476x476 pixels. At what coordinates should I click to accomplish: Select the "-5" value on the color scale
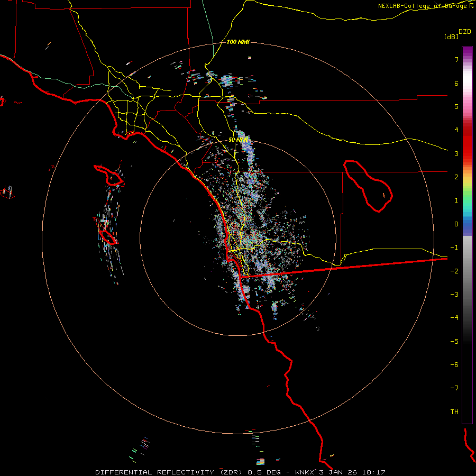[454, 342]
